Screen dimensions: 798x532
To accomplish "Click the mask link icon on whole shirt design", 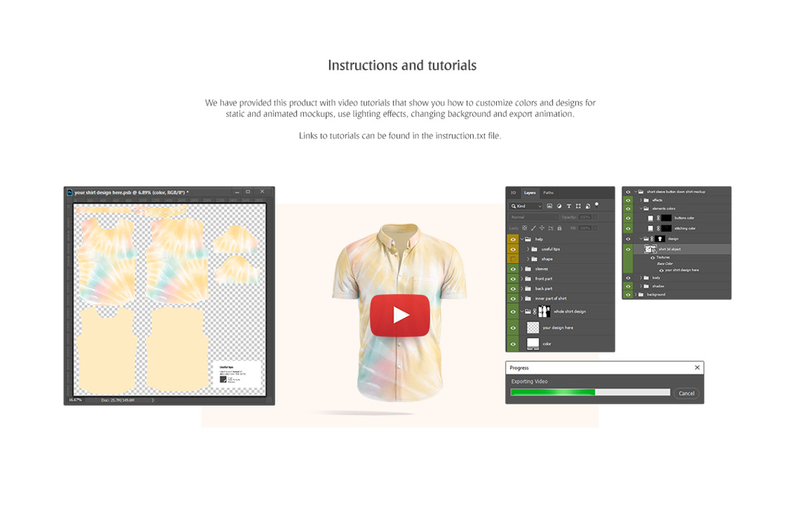I will coord(535,311).
